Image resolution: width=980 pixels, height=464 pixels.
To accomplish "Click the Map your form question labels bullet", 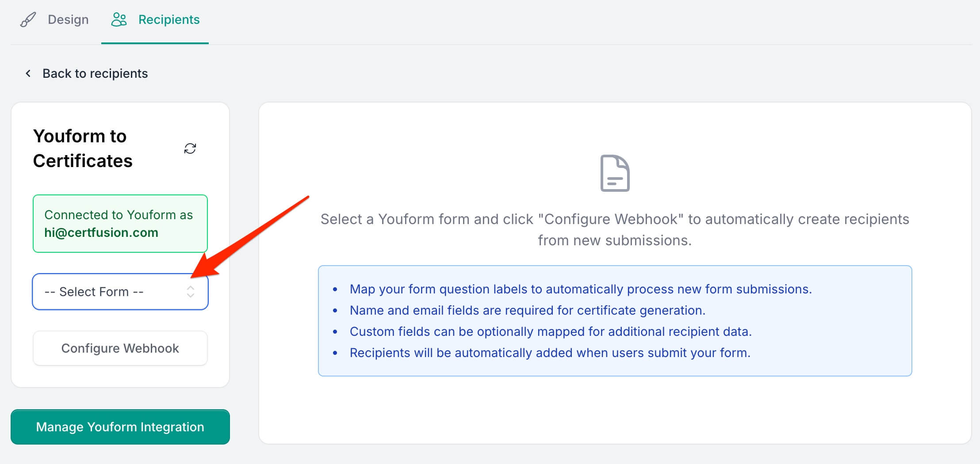I will tap(581, 289).
